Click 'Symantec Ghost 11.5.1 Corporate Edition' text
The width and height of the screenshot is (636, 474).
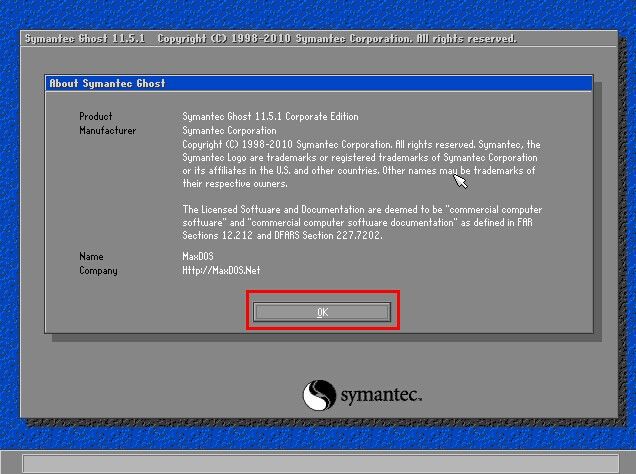(271, 116)
